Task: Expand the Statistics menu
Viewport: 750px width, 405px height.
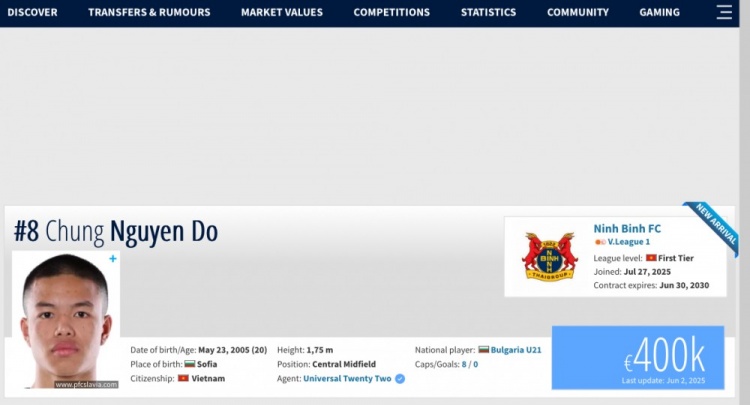Action: [488, 13]
